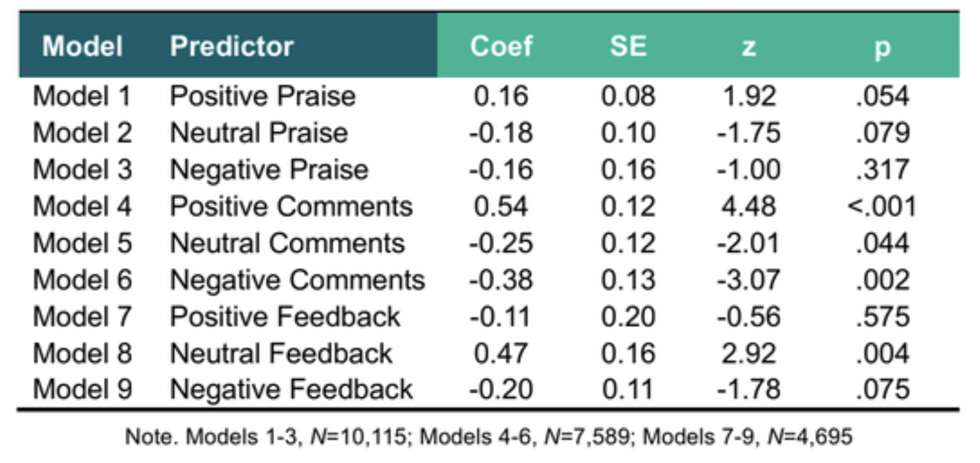Image resolution: width=980 pixels, height=463 pixels.
Task: Select the Neutral Comments predictor cell
Action: (x=287, y=243)
